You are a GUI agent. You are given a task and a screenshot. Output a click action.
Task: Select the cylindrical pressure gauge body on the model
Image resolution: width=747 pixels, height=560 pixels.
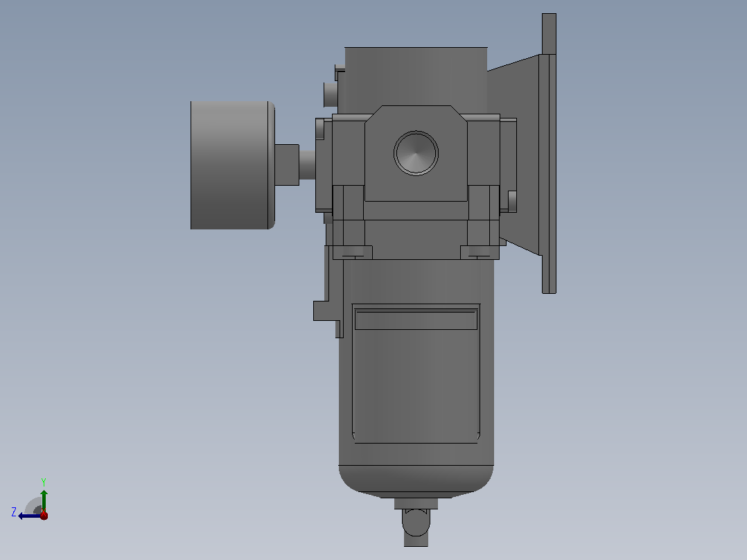point(233,165)
